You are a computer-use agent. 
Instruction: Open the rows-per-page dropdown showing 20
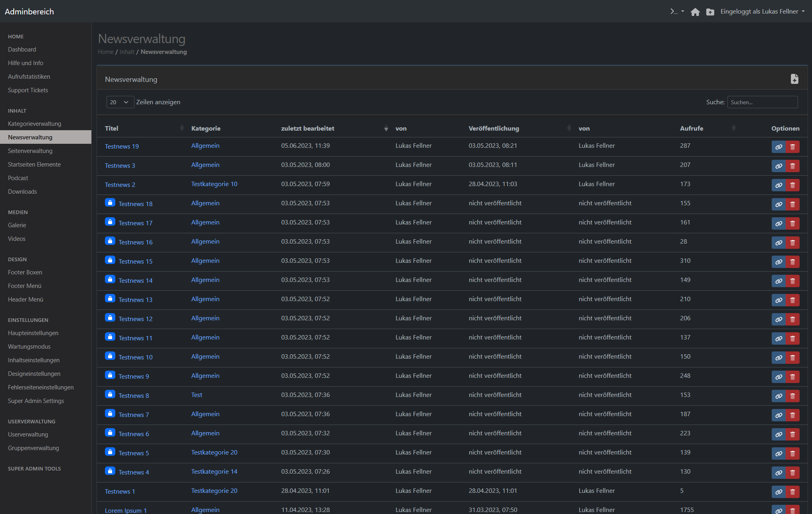[x=120, y=102]
